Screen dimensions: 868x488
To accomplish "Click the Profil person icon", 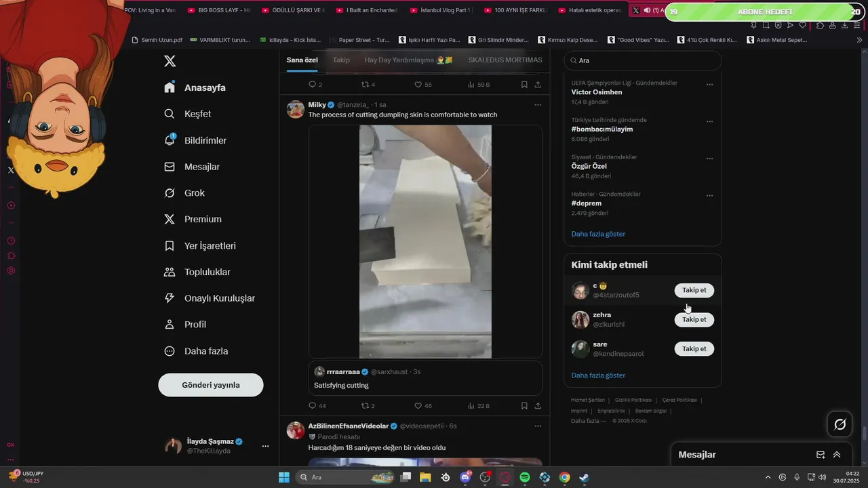I will (x=170, y=325).
